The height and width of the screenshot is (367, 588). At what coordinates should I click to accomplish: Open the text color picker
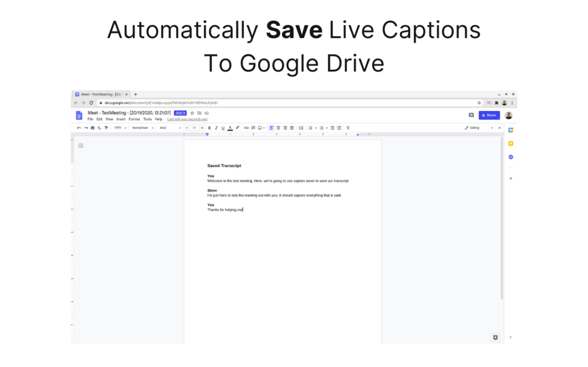[230, 128]
